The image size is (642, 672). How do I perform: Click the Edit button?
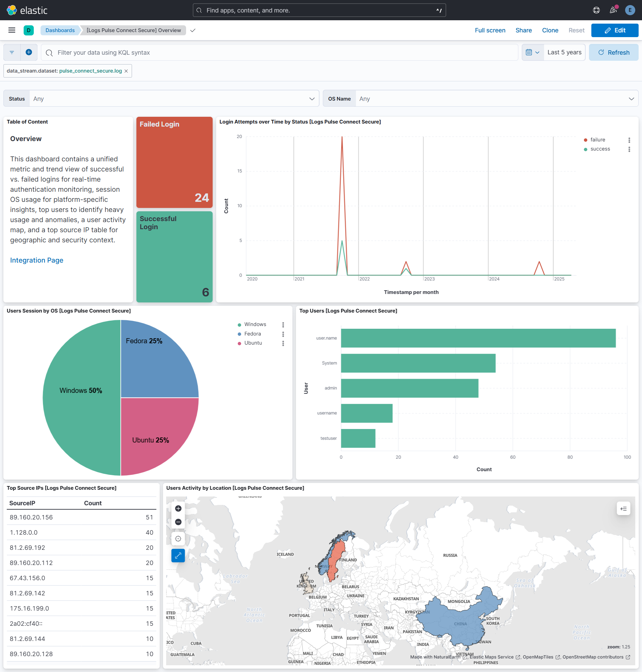click(x=614, y=30)
